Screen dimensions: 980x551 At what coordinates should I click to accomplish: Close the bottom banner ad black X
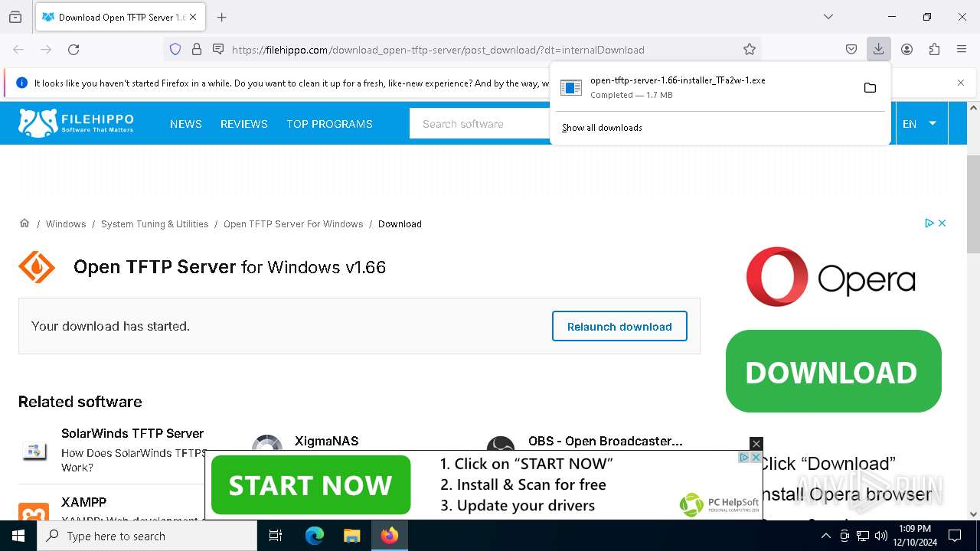[x=756, y=444]
